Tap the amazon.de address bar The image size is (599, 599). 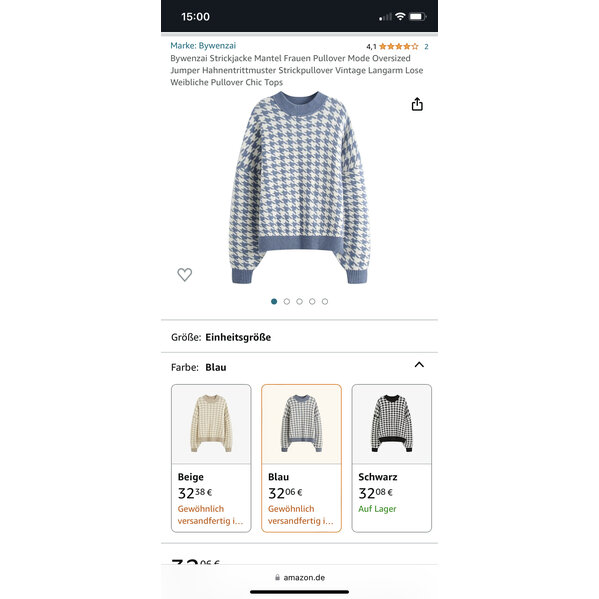[300, 577]
